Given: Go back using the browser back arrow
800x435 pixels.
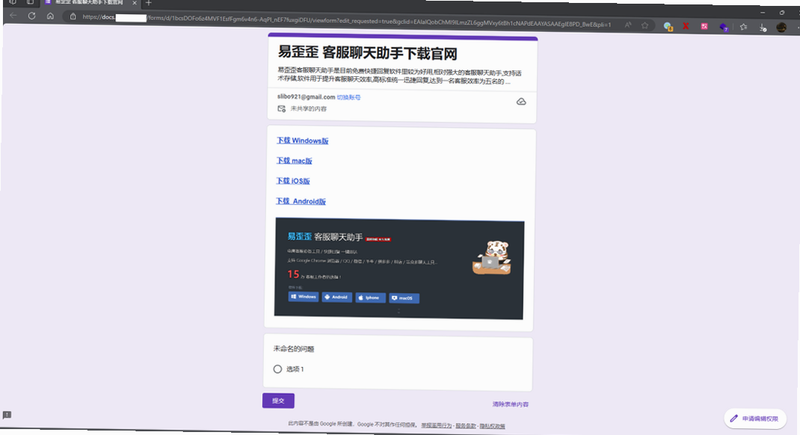Looking at the screenshot, I should [x=13, y=15].
